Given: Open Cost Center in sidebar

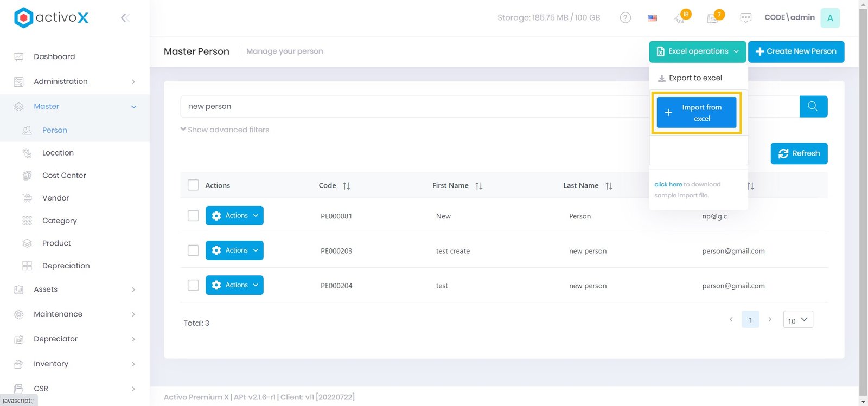Looking at the screenshot, I should 64,175.
